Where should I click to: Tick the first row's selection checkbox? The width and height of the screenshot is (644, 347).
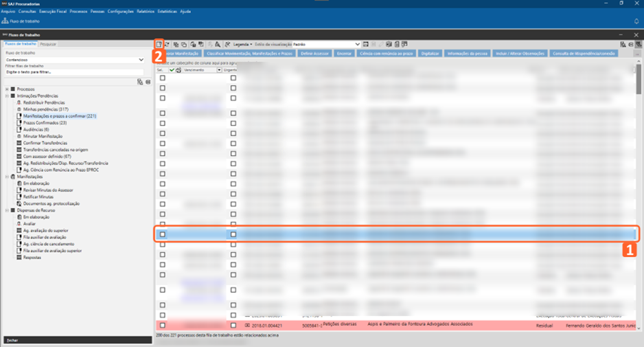[163, 78]
